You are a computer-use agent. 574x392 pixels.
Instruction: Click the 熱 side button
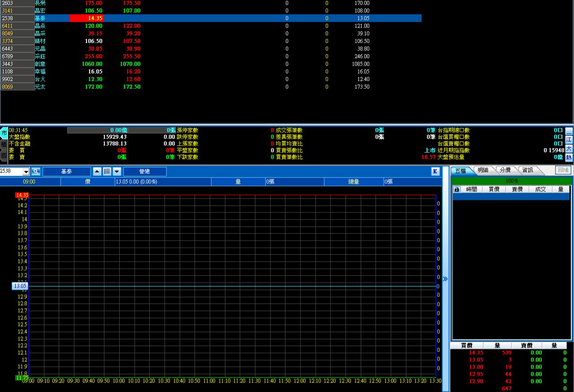569,157
